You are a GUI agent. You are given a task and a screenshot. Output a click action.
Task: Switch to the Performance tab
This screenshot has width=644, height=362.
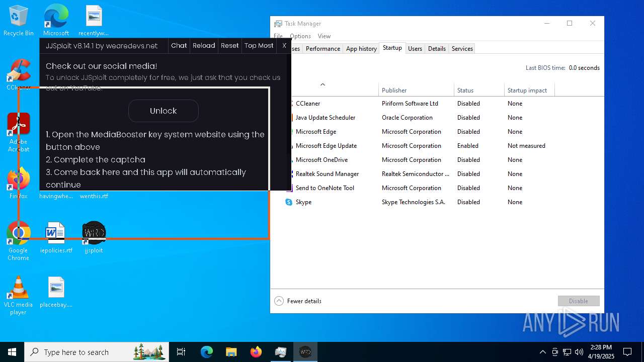click(323, 49)
